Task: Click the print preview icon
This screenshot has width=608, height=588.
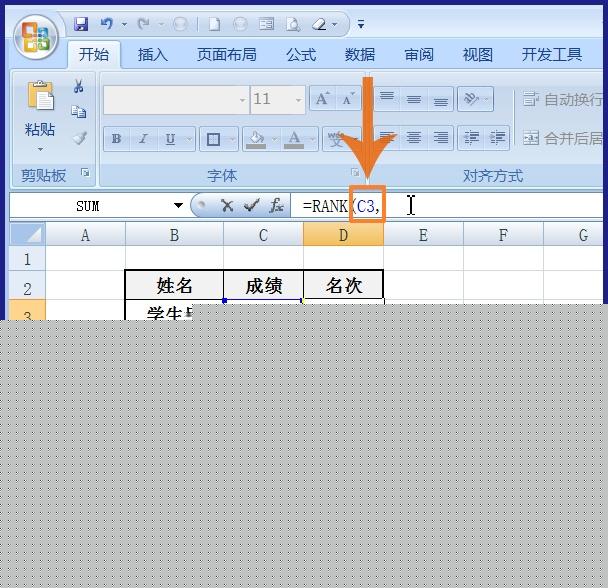Action: click(293, 25)
